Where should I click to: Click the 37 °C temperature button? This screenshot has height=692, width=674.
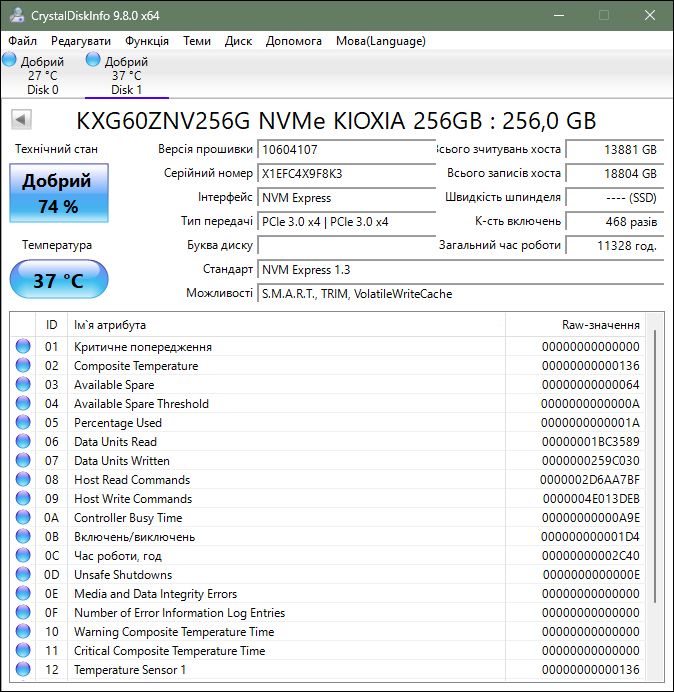click(x=59, y=280)
